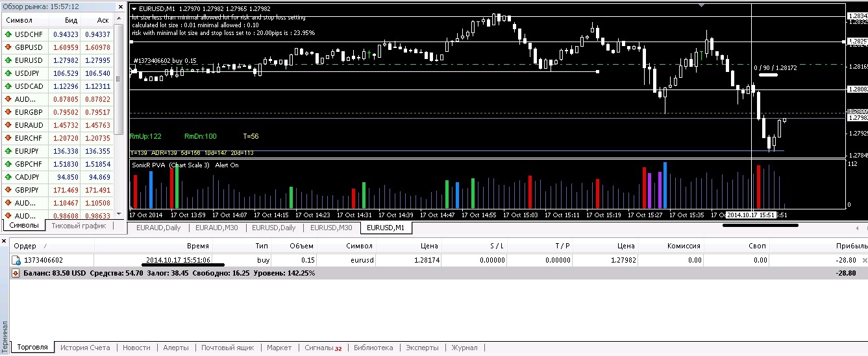Screen dimensions: 868x356
Task: Click the red arrow icon beside EURGBP
Action: click(8, 112)
